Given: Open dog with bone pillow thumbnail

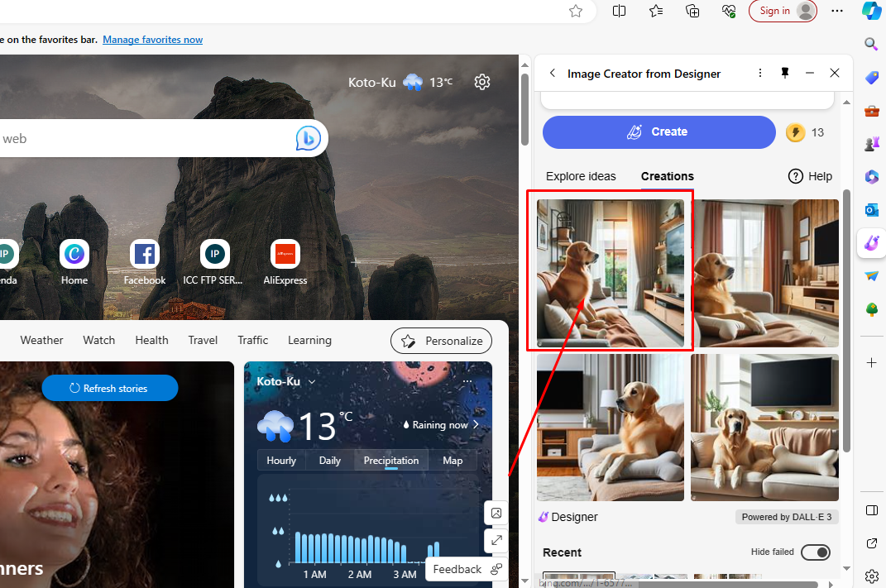Looking at the screenshot, I should click(x=764, y=428).
